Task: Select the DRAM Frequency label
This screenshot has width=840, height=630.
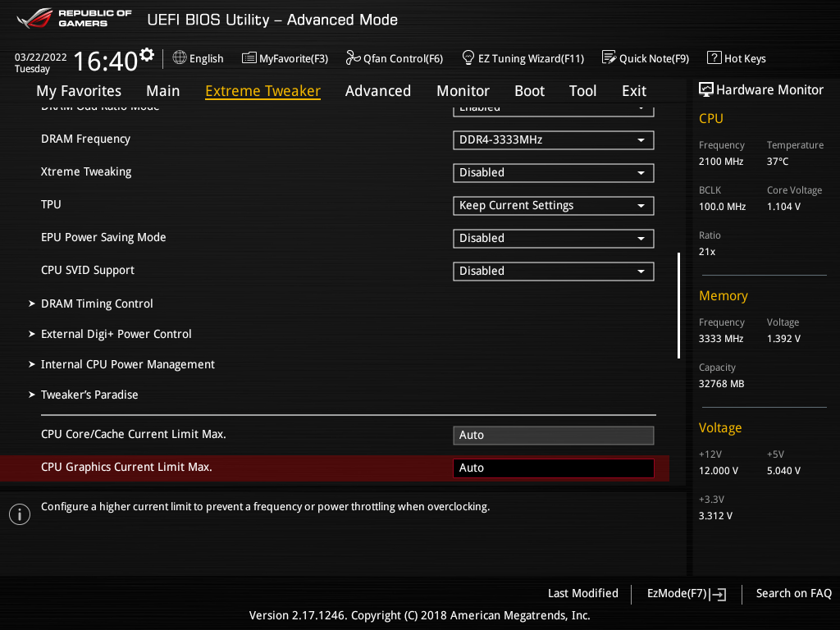Action: [85, 139]
